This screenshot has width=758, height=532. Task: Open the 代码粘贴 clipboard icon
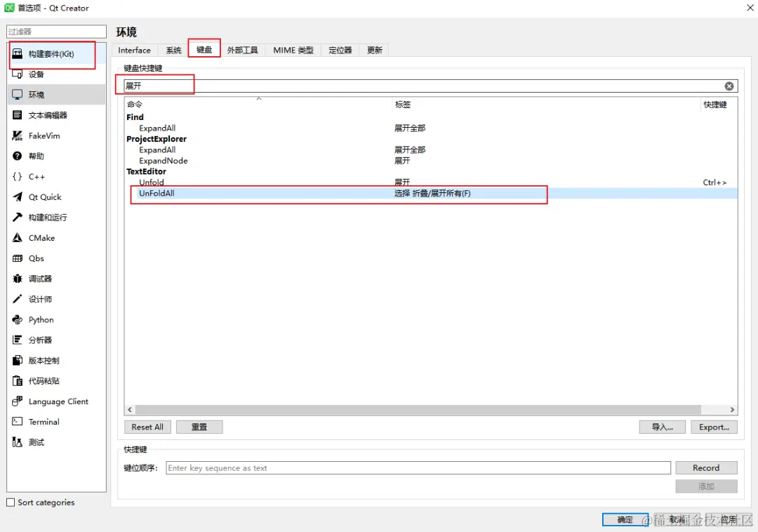(x=18, y=381)
